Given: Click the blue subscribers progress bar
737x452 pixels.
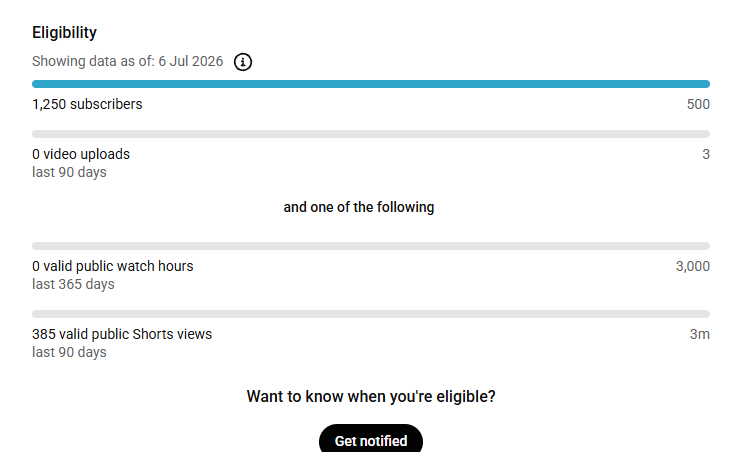Looking at the screenshot, I should [x=370, y=84].
